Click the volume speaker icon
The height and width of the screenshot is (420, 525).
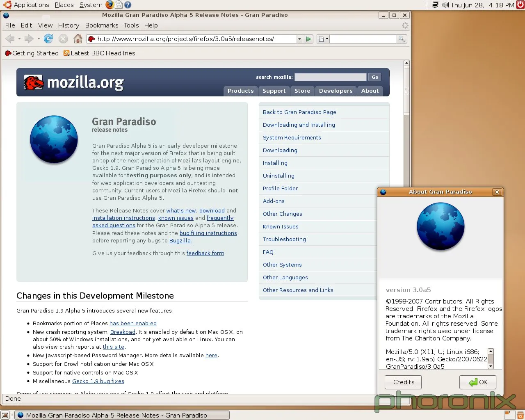445,5
